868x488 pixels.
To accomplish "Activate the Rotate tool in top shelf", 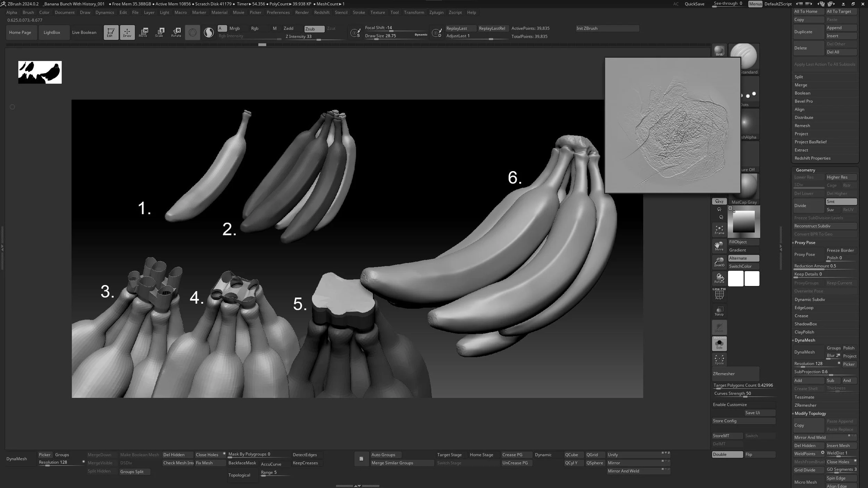I will (x=176, y=32).
